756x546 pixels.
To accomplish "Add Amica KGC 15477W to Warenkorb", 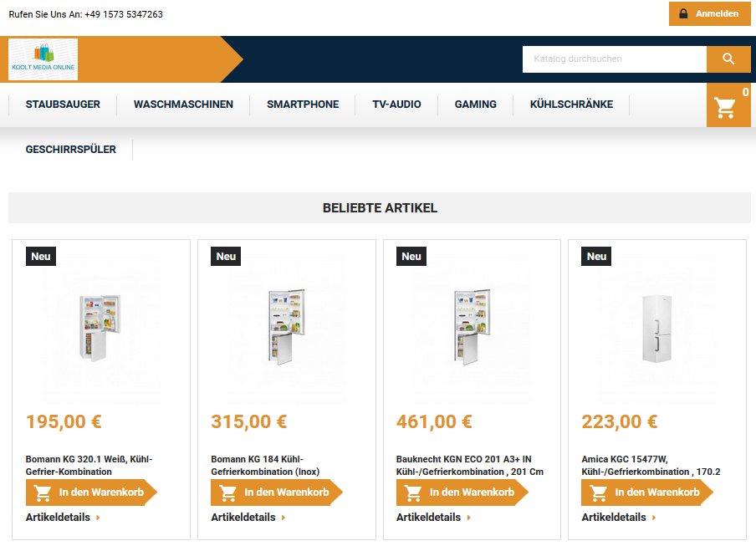I will (647, 492).
